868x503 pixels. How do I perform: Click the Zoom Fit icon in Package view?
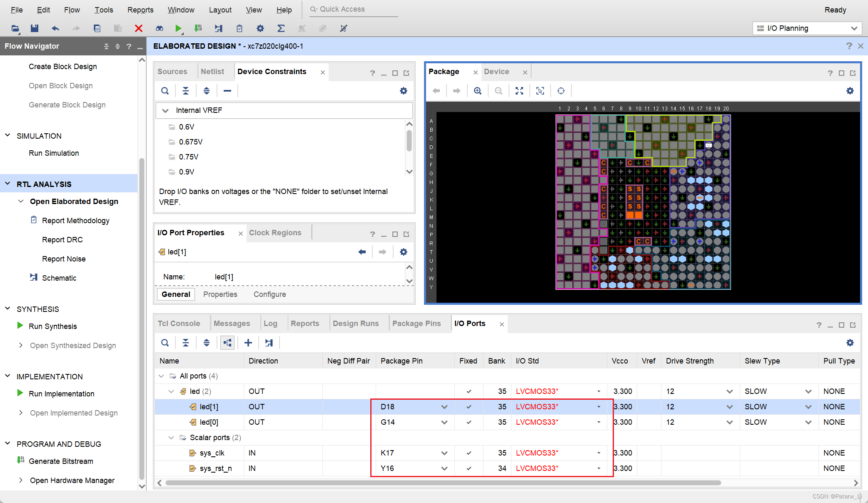[519, 91]
